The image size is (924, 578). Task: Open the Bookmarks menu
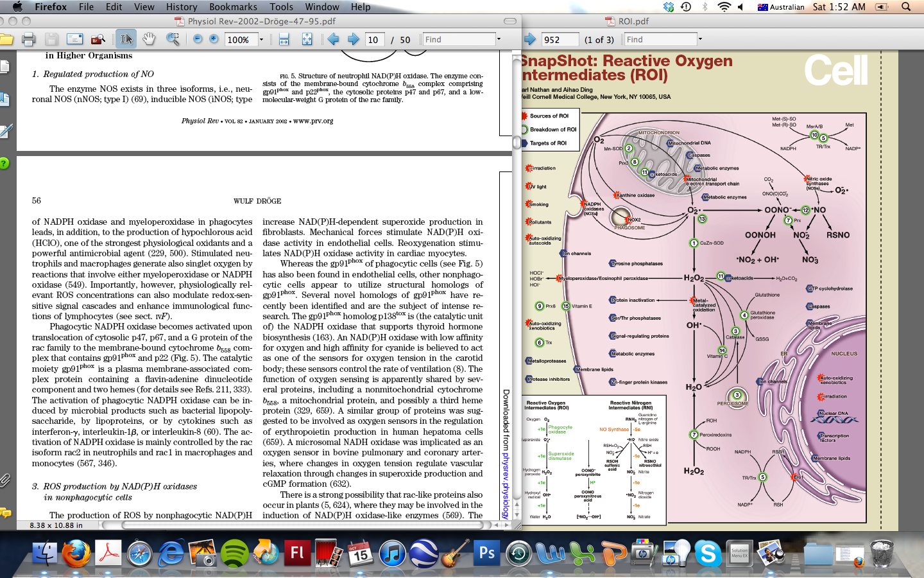233,6
